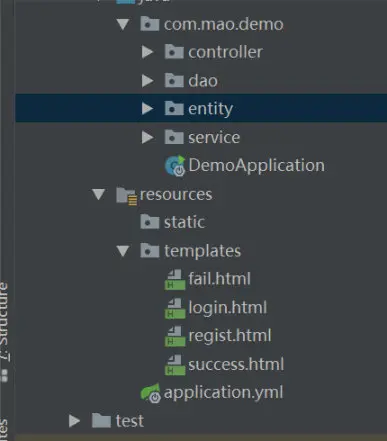Collapse the templates folder arrow
This screenshot has width=387, height=441.
coord(123,251)
